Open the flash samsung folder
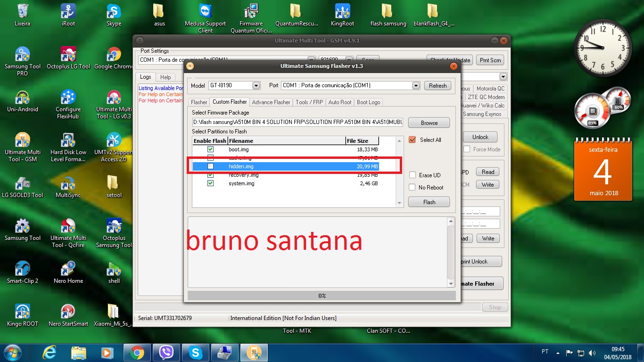The image size is (644, 362). click(388, 14)
